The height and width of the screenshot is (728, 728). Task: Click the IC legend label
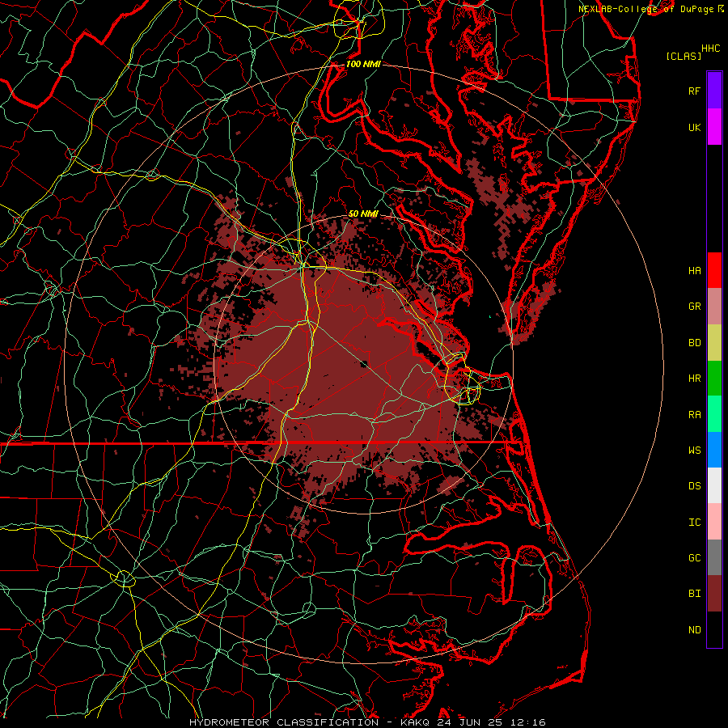pos(694,523)
